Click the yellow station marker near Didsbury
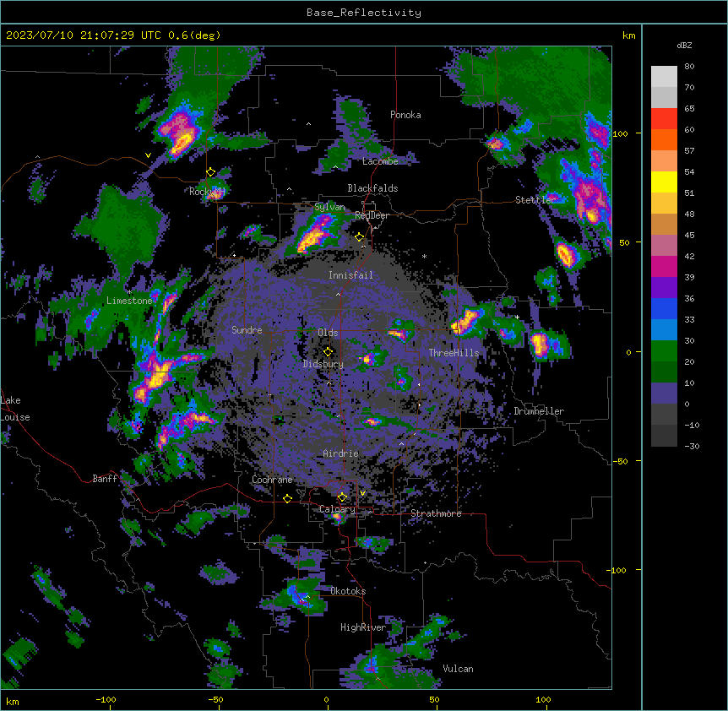Viewport: 728px width, 711px height. pos(328,351)
